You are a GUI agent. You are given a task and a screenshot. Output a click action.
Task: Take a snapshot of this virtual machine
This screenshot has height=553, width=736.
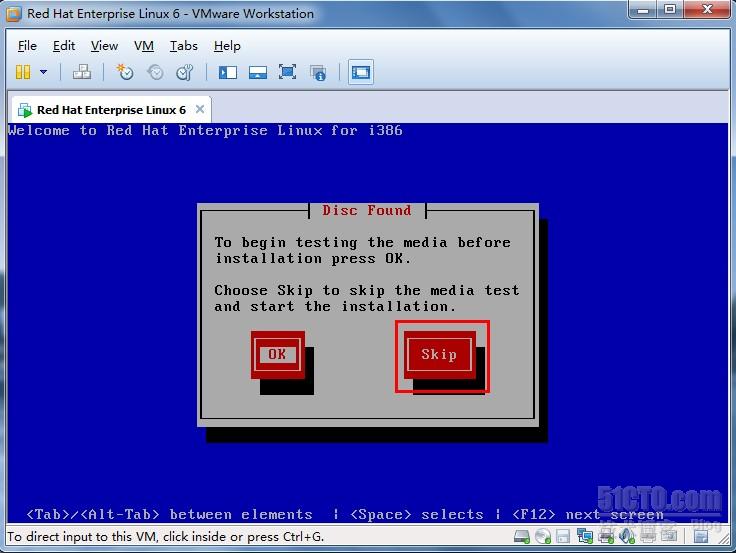(x=125, y=72)
